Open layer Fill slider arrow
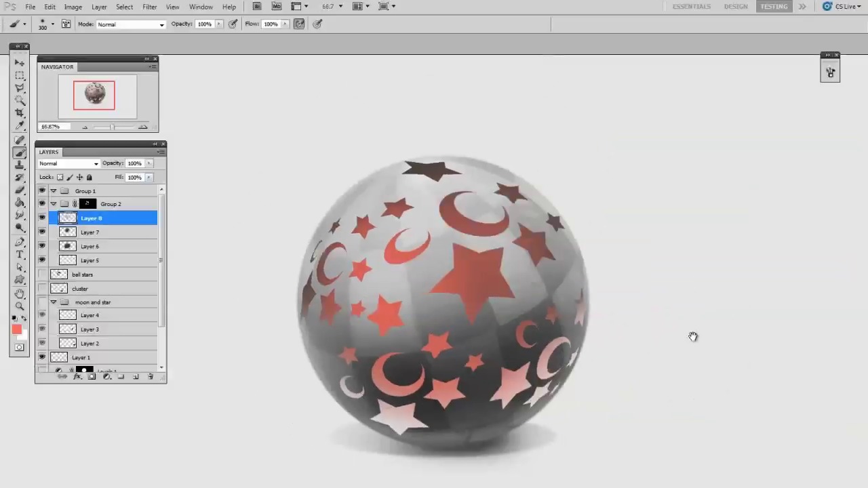Image resolution: width=868 pixels, height=488 pixels. (149, 178)
